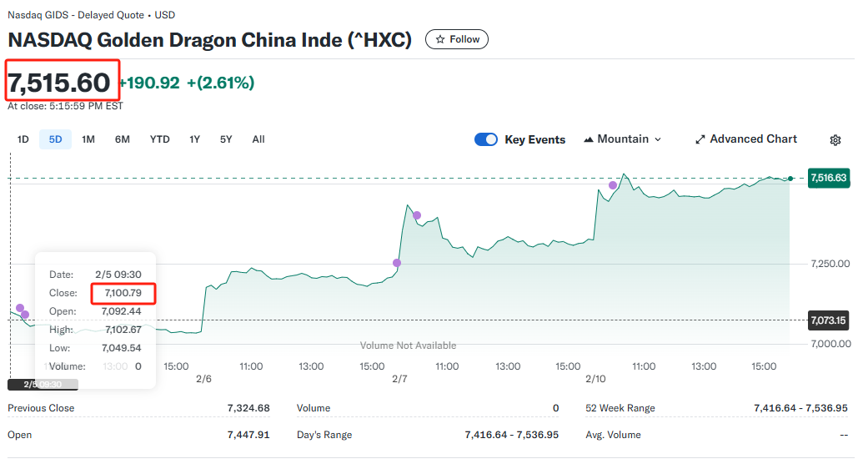Screen dimensions: 868x464
Task: Select the 1D time range tab
Action: pos(23,139)
